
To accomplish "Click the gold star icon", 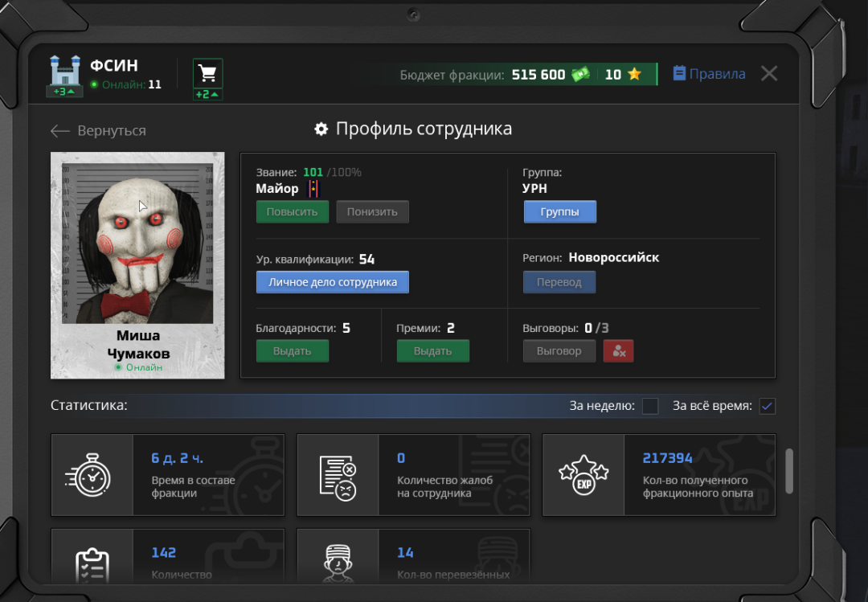I will click(634, 74).
